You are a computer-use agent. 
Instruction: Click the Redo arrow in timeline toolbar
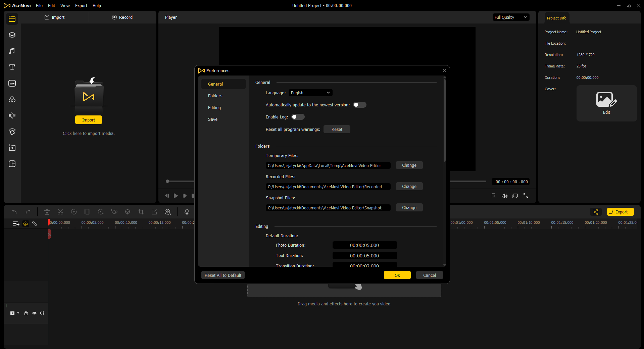(28, 212)
